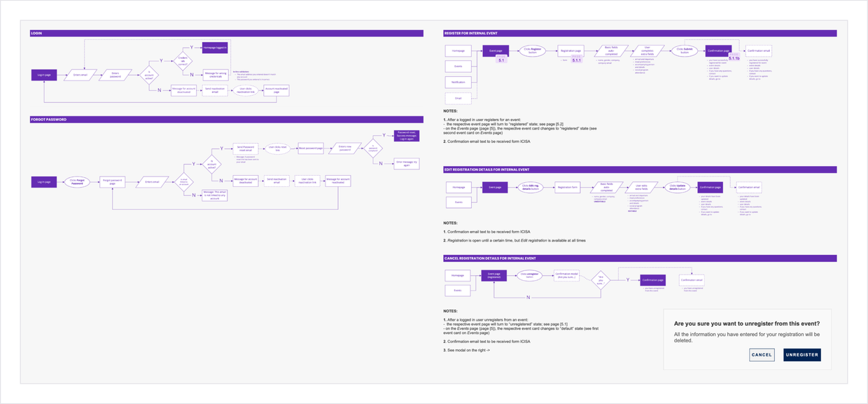This screenshot has width=868, height=404.
Task: Select the 'Error message; try again' box
Action: point(407,163)
